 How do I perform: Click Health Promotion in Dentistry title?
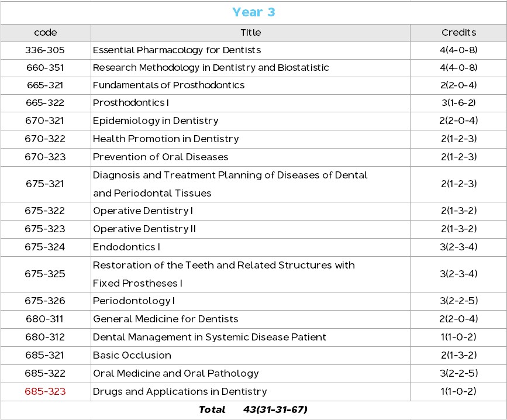click(165, 139)
